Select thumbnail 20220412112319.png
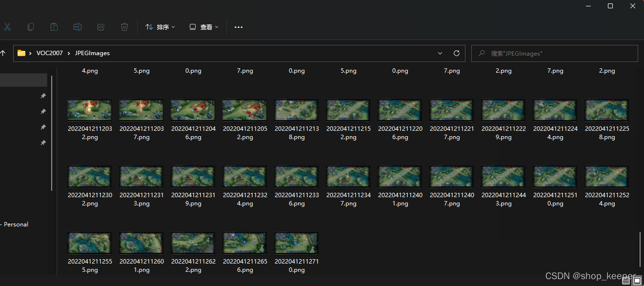The height and width of the screenshot is (286, 644). [193, 177]
